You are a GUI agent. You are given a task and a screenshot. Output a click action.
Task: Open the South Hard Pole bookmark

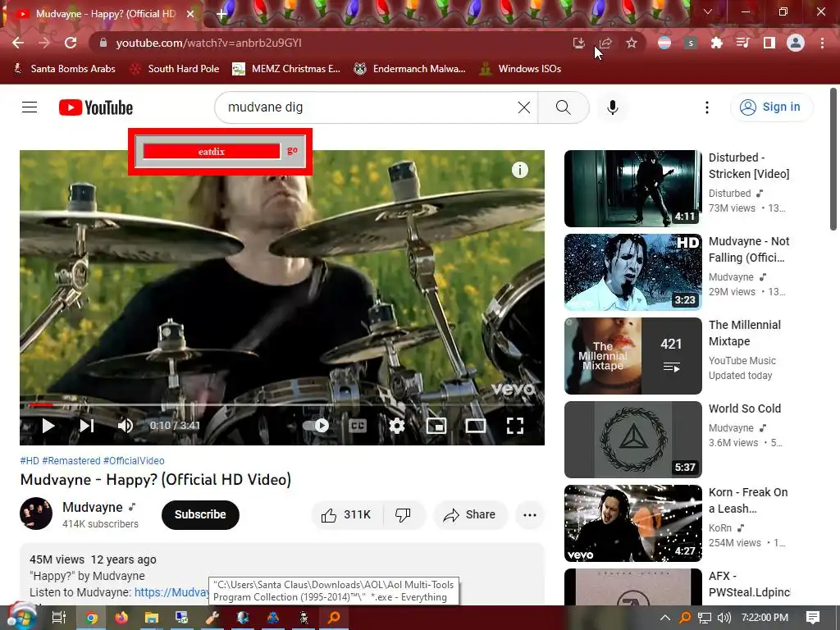176,69
